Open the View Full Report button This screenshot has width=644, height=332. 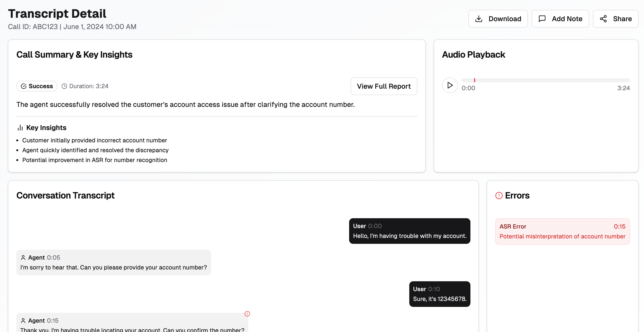click(x=383, y=86)
